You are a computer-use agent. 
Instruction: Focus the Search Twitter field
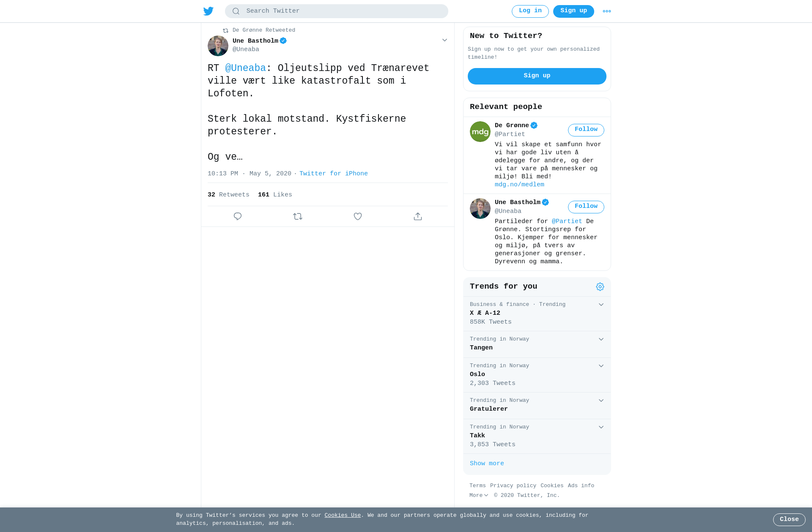click(x=337, y=11)
